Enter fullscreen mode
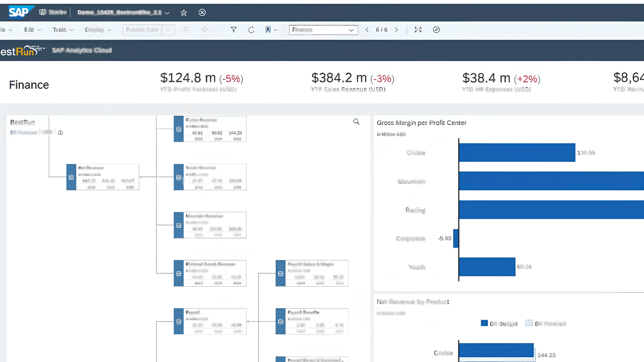Screen dimensions: 644x362 pyautogui.click(x=418, y=30)
